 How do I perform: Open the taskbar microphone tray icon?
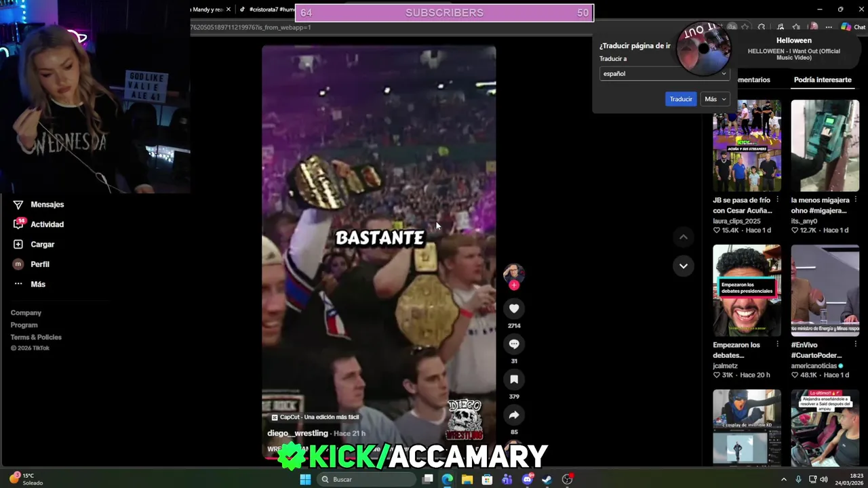point(798,479)
